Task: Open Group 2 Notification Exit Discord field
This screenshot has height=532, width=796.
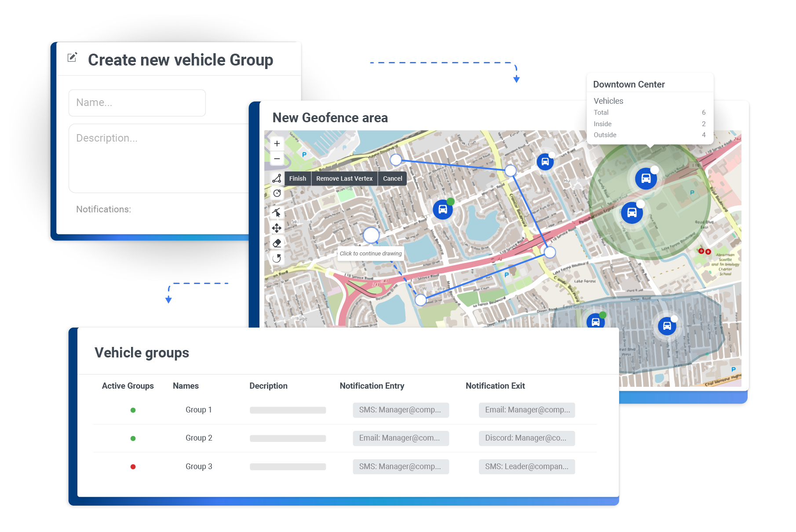Action: click(526, 438)
